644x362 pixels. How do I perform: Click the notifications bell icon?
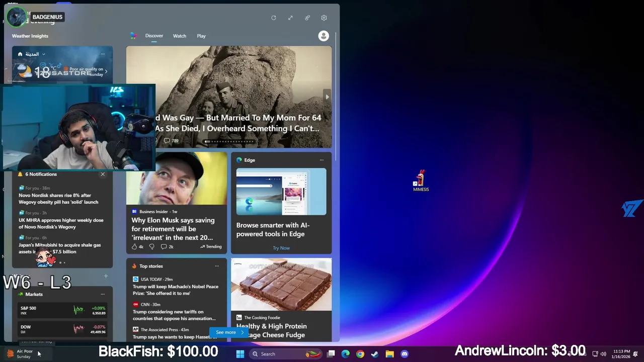[x=20, y=174]
